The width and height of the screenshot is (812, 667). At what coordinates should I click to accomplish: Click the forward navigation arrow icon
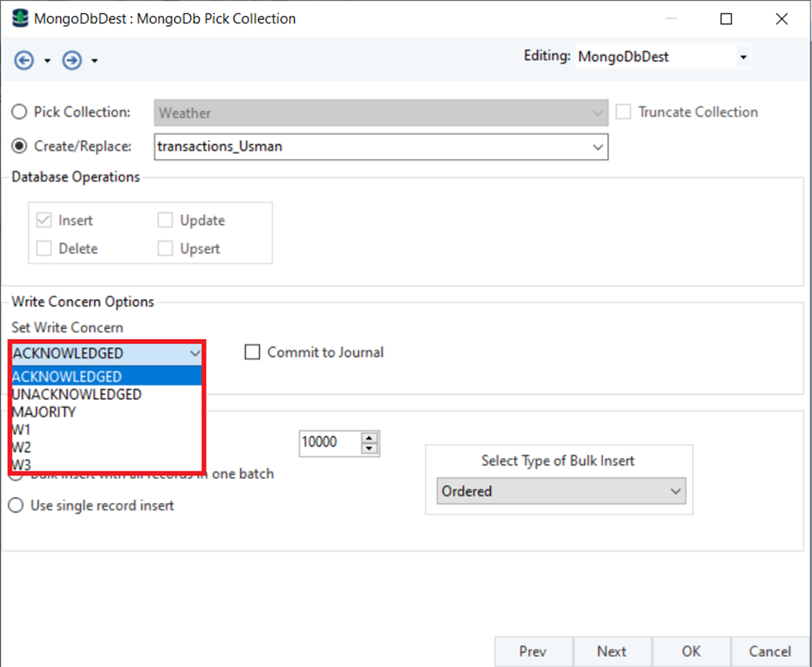72,60
